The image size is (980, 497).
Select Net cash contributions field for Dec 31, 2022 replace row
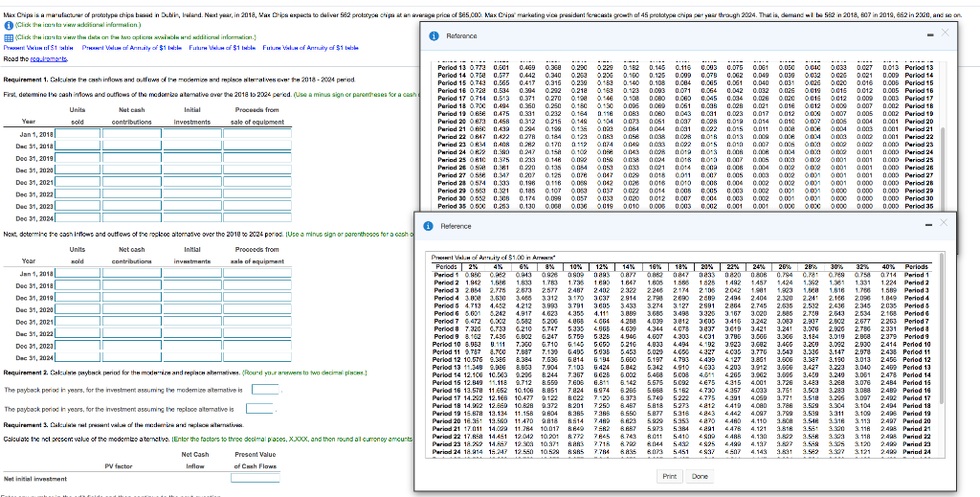tap(131, 332)
